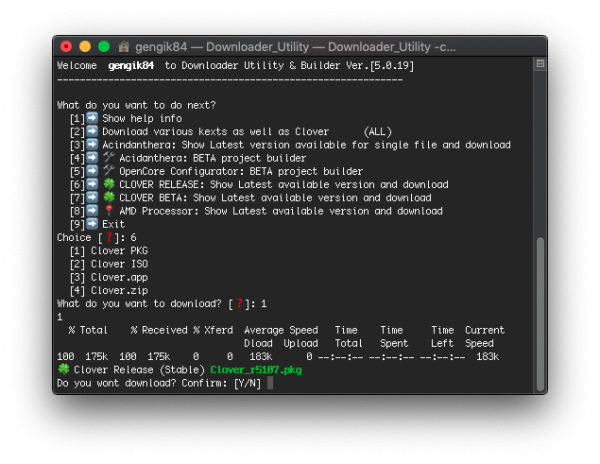600x464 pixels.
Task: Click the arrow icon on the OpenCore Configurator row
Action: point(92,171)
